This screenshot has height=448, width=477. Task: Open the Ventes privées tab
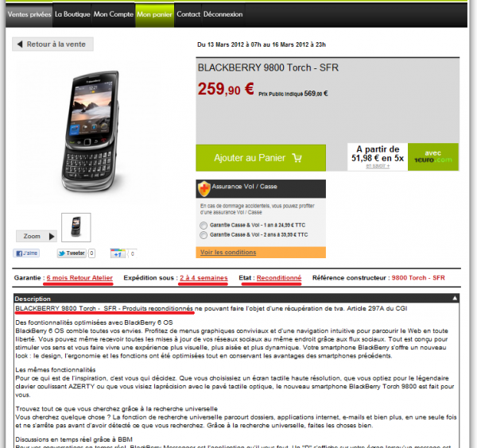pyautogui.click(x=29, y=14)
